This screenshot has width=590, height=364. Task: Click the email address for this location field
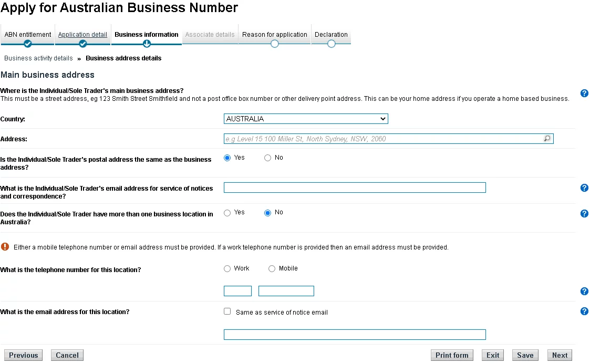coord(355,334)
